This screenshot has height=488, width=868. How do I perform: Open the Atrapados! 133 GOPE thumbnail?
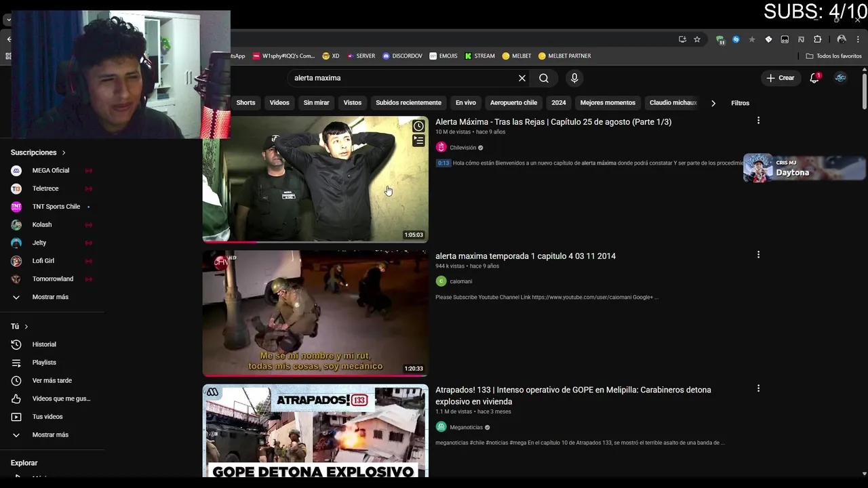point(315,431)
